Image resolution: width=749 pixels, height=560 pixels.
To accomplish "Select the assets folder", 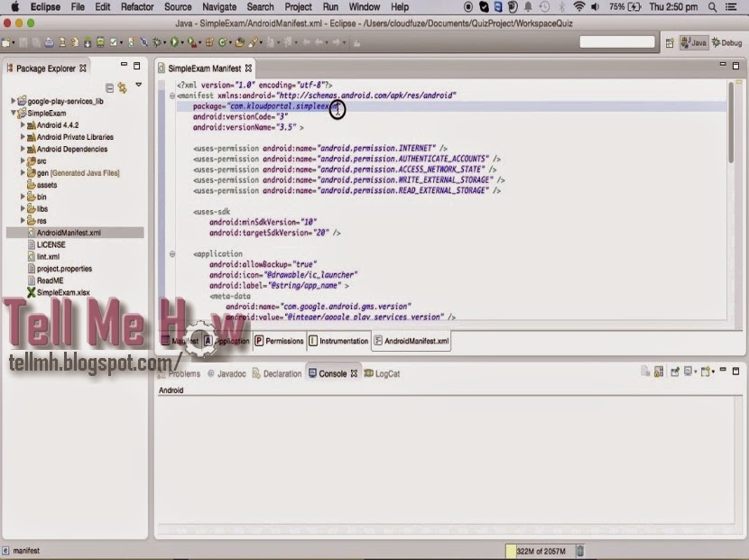I will point(47,185).
